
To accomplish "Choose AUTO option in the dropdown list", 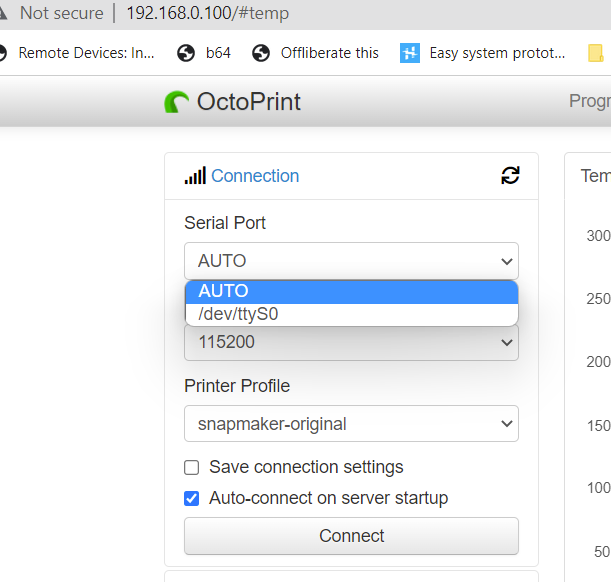I will click(x=352, y=291).
